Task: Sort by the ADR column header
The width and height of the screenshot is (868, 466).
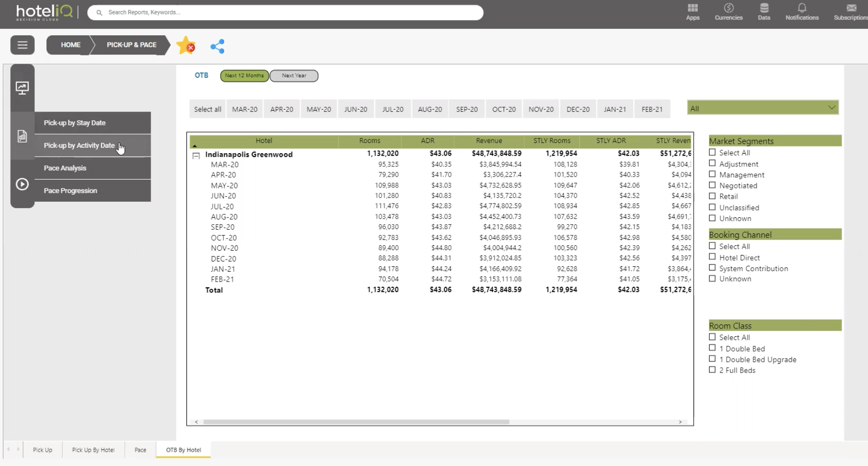Action: tap(428, 141)
